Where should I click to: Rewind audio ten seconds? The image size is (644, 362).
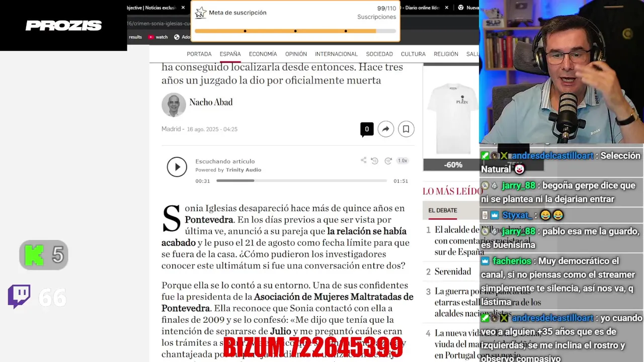click(x=374, y=161)
